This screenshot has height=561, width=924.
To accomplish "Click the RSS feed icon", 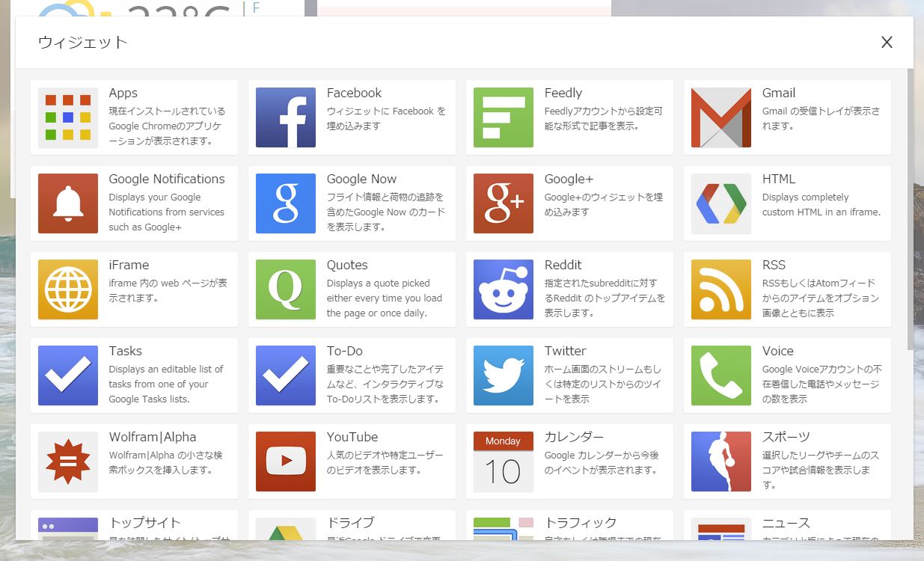I will tap(721, 289).
